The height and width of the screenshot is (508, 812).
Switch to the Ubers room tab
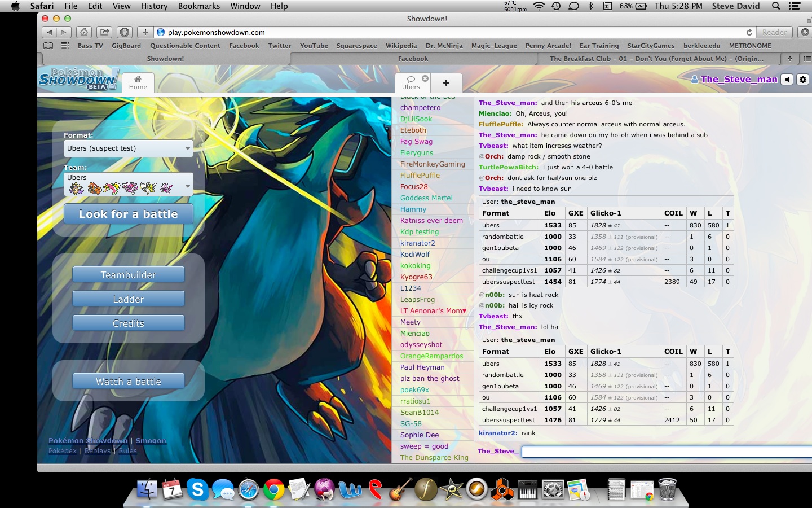coord(411,82)
